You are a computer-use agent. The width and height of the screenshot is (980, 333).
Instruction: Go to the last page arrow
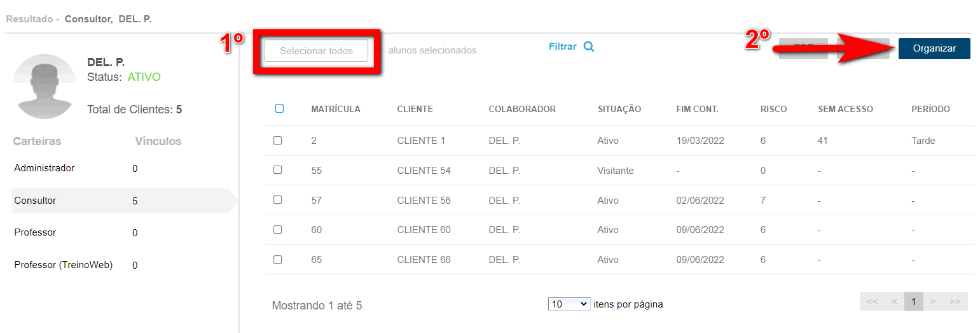(955, 302)
